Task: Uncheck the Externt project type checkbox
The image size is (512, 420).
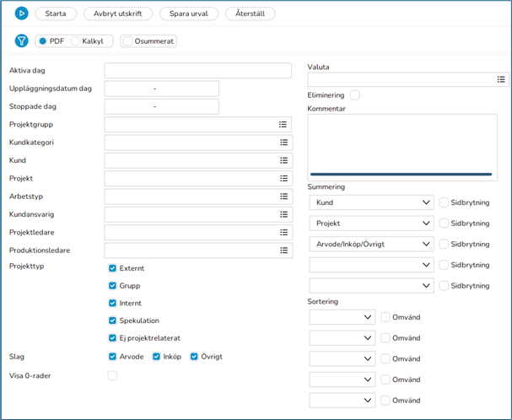Action: (x=113, y=268)
